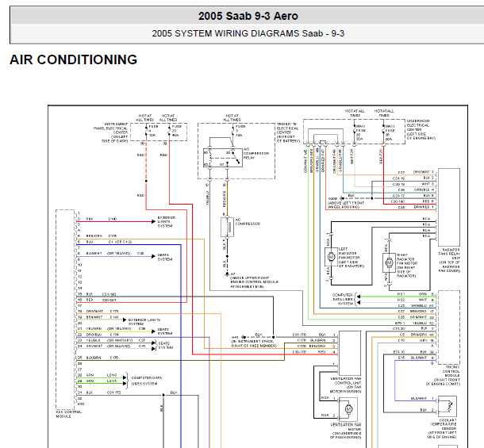Click "SEATS SYSTEM" label for pins 23 and 24
This screenshot has height=448, width=484.
point(166,345)
